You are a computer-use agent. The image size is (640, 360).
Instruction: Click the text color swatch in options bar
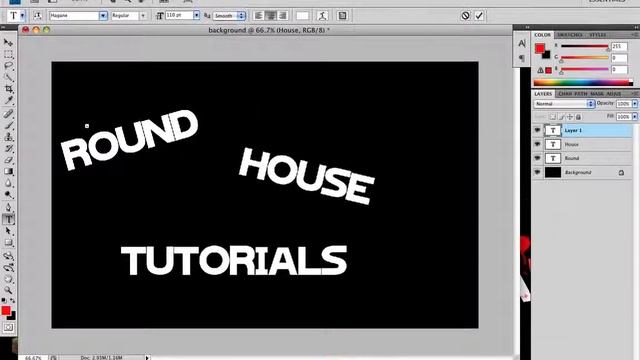pyautogui.click(x=302, y=16)
